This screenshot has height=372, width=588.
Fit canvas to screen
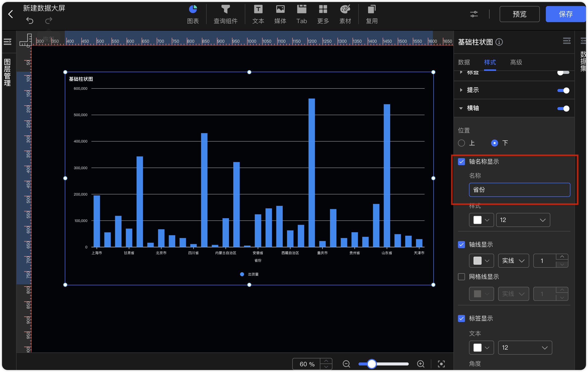[441, 364]
